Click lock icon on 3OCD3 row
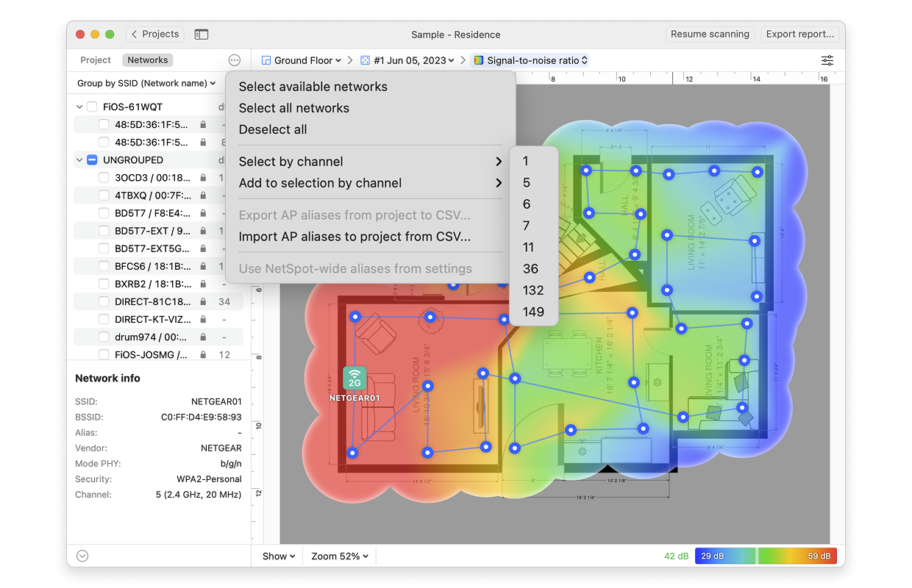 [x=203, y=178]
